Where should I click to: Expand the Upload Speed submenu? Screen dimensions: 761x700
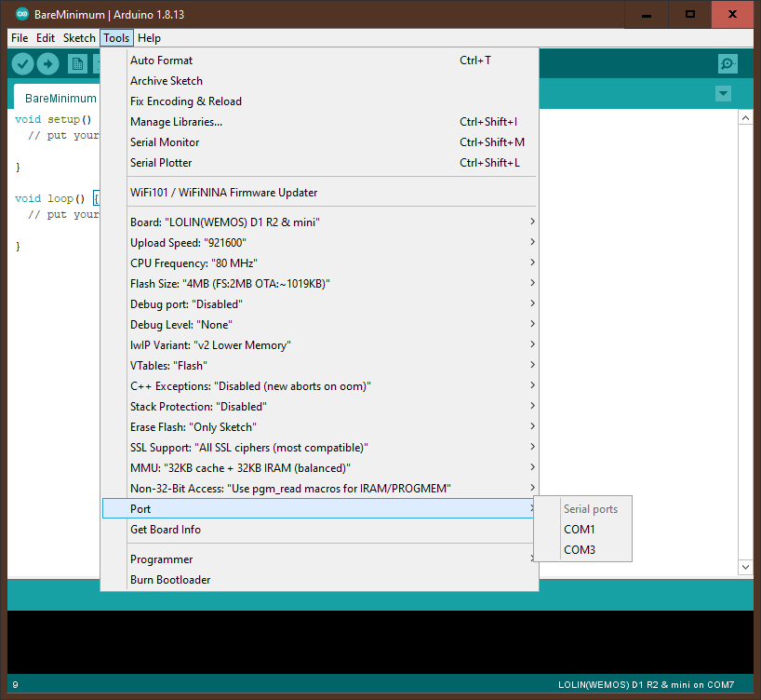coord(319,242)
